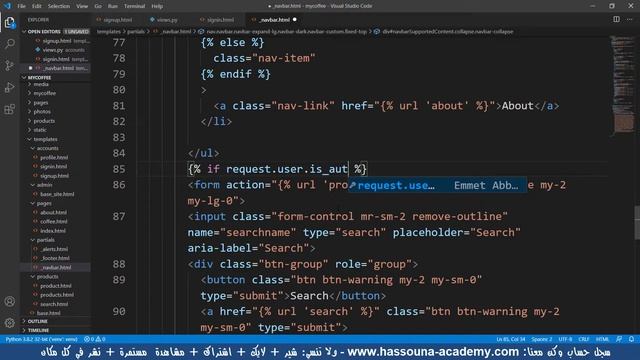Open index.html in the file tree
The height and width of the screenshot is (360, 640).
[x=53, y=231]
